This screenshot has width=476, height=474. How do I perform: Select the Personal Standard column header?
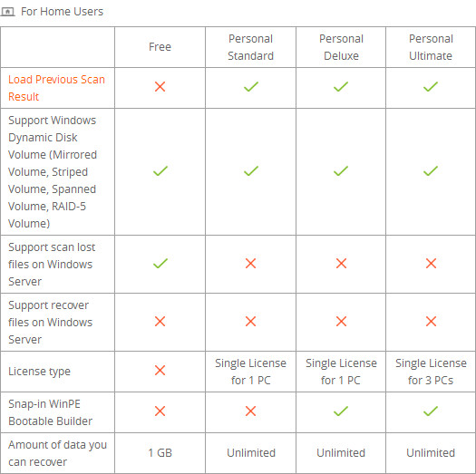(251, 47)
